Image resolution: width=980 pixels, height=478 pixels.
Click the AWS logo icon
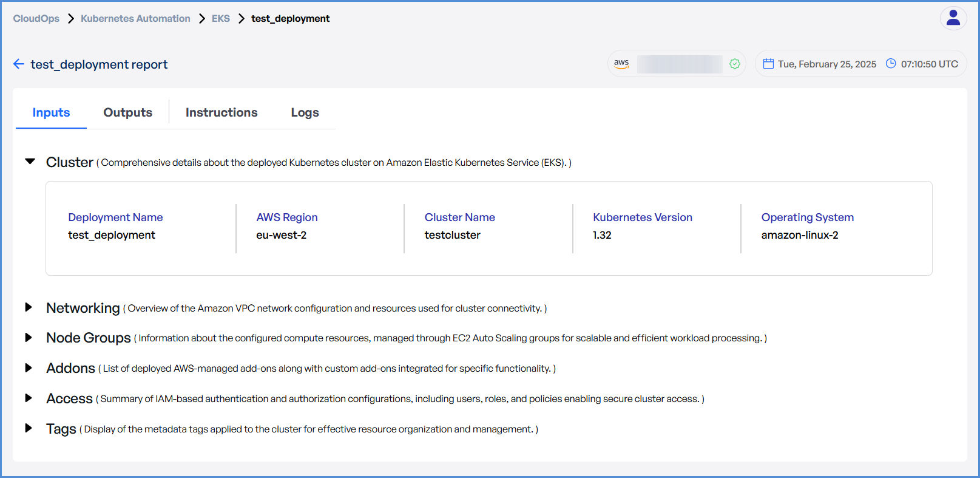[x=621, y=64]
